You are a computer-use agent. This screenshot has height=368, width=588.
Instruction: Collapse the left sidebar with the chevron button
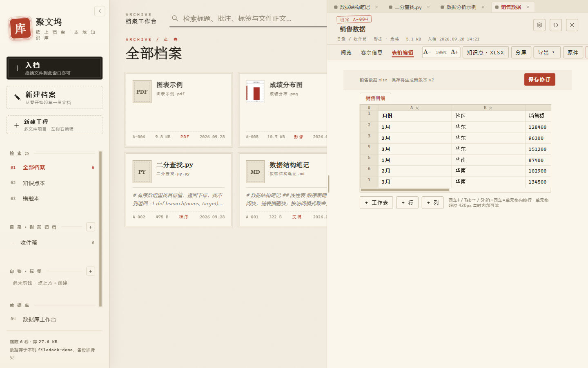coord(100,11)
